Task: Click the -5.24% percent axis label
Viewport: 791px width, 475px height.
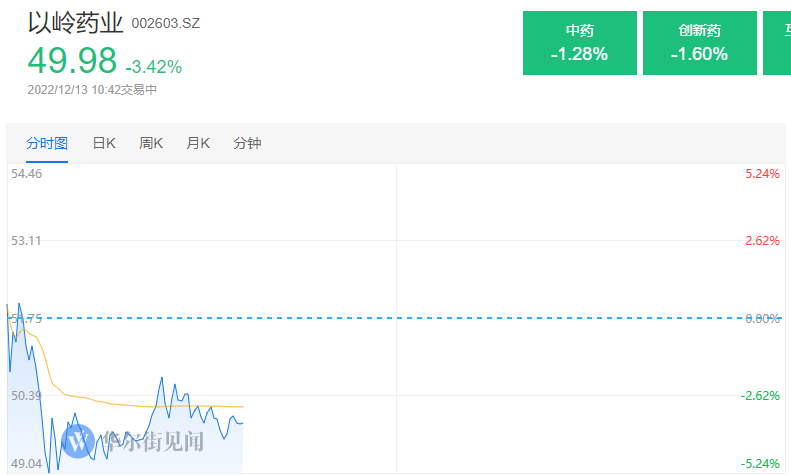Action: coord(760,463)
